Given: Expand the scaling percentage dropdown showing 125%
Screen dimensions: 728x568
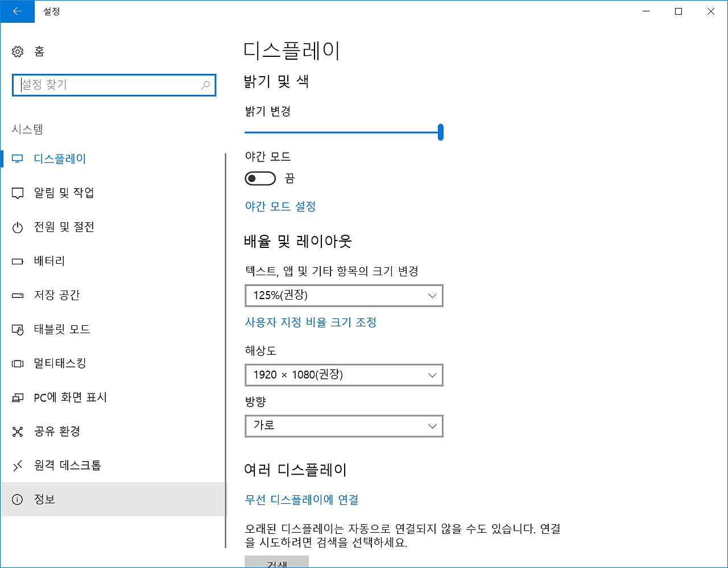Looking at the screenshot, I should pos(344,295).
